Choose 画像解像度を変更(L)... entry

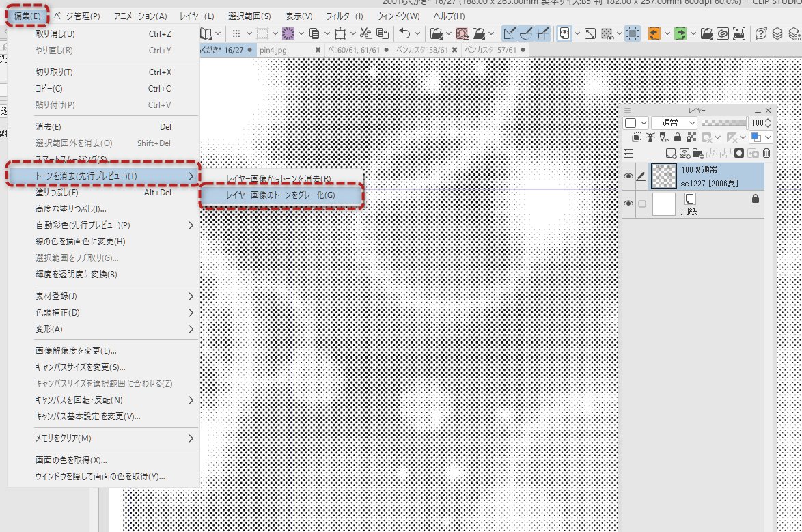point(103,351)
